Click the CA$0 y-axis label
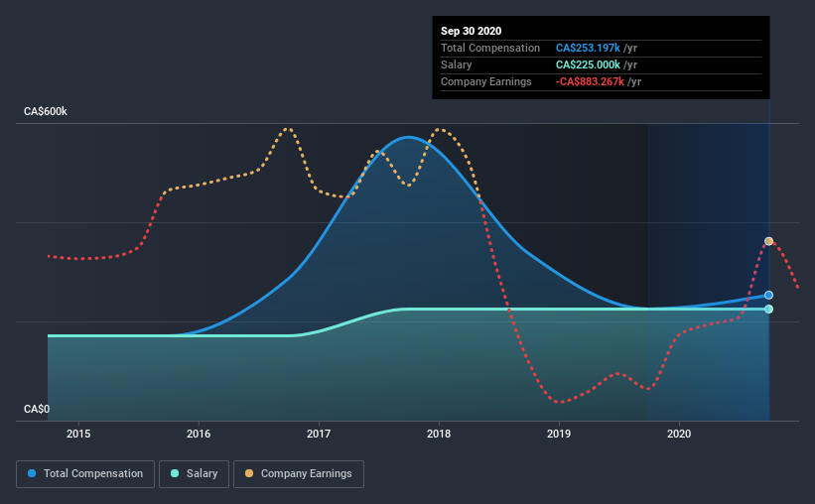 (37, 409)
